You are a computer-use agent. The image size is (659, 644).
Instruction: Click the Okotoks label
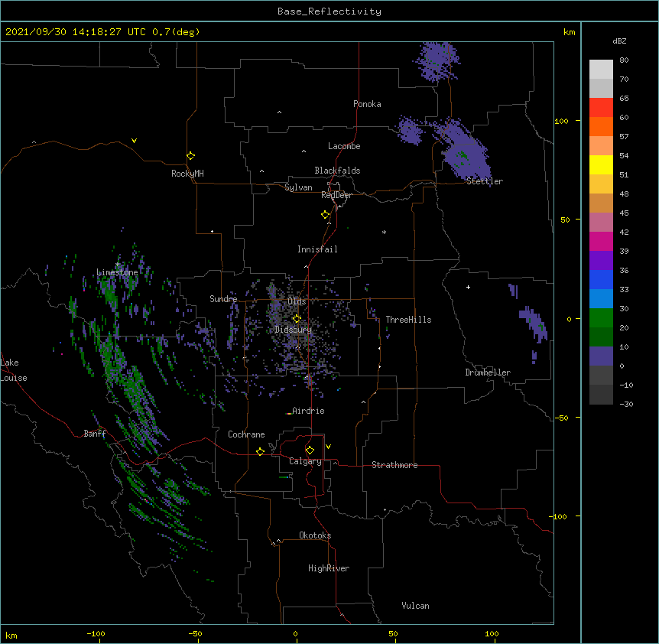pyautogui.click(x=315, y=535)
